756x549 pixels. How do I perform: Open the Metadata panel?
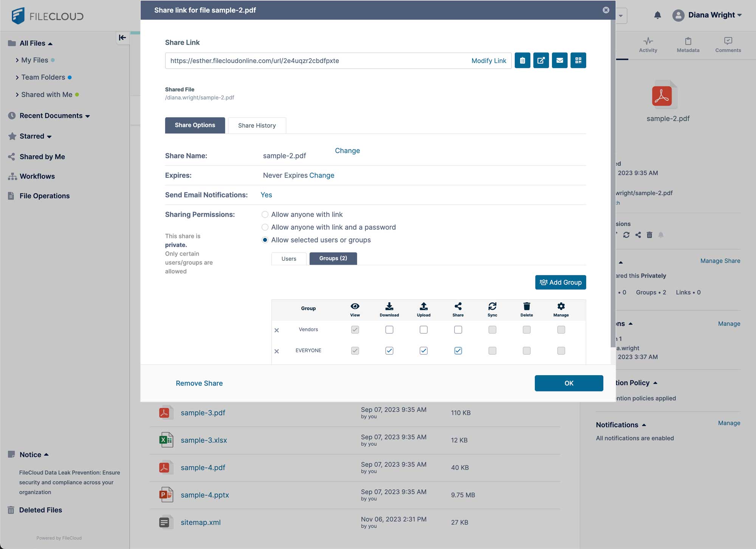click(688, 45)
